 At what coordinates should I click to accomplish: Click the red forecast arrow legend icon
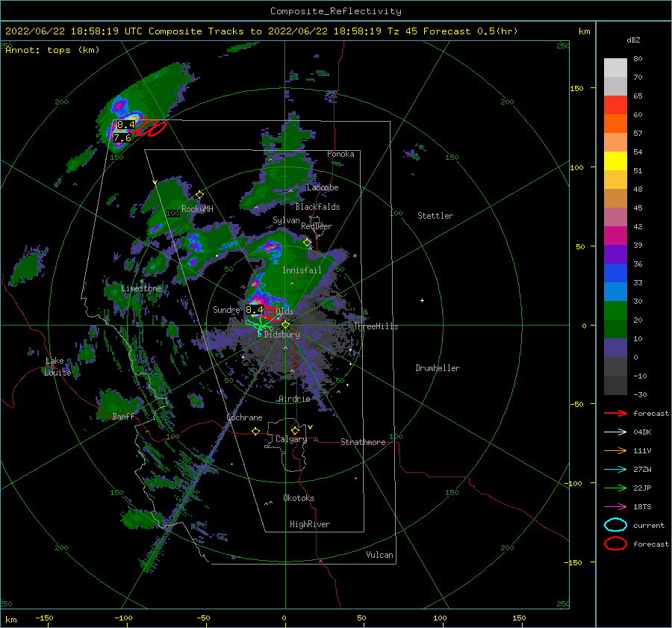point(615,413)
